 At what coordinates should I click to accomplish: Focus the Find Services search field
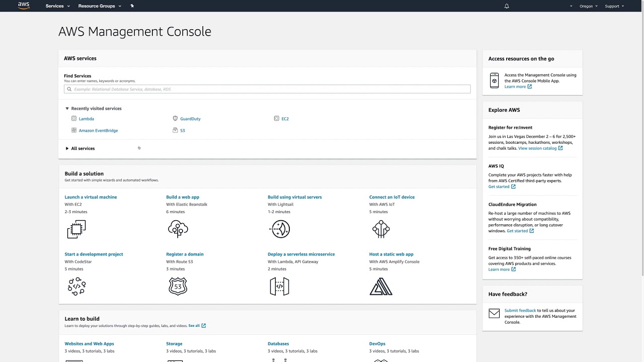tap(267, 89)
